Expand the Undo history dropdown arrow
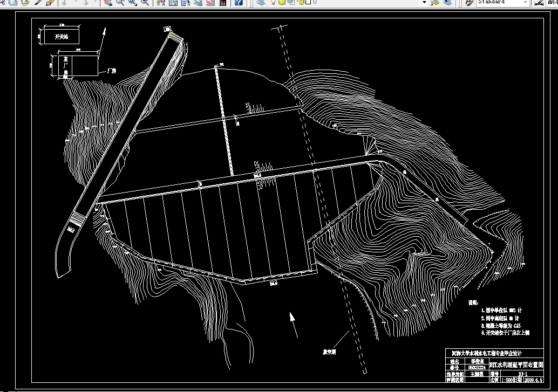 click(x=76, y=3)
